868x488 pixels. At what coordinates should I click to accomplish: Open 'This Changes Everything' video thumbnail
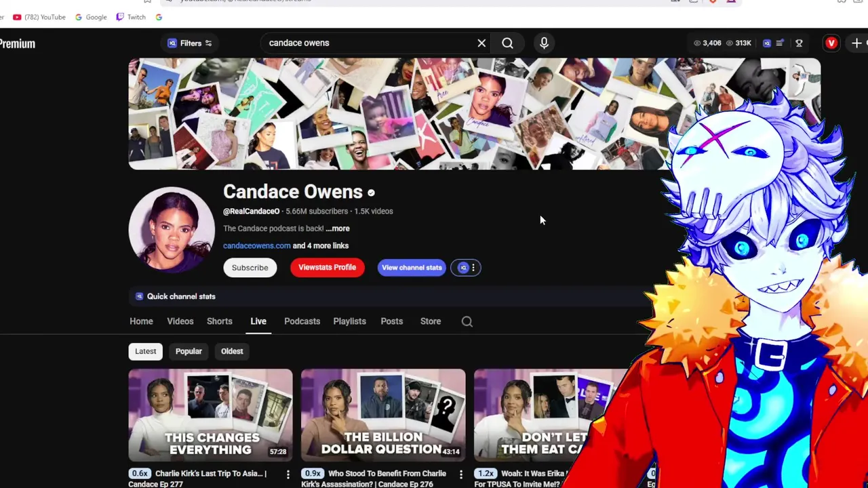[210, 415]
